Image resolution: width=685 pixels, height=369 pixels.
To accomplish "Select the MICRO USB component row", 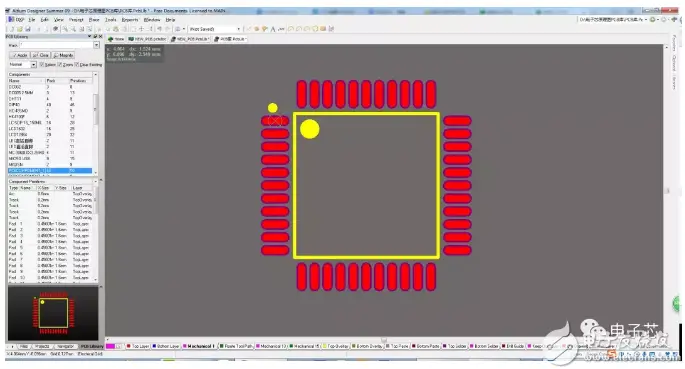I will click(50, 159).
